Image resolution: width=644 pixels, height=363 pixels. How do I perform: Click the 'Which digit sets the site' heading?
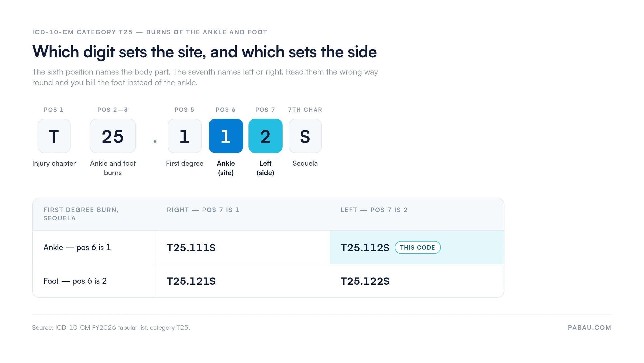pos(204,52)
